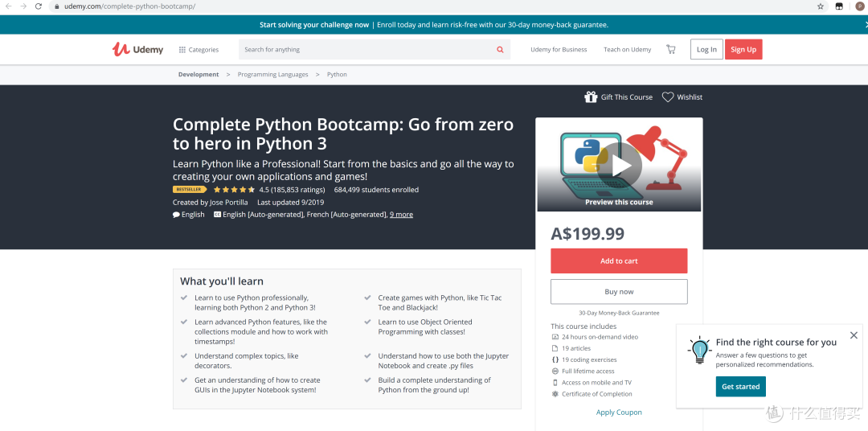
Task: Click Add to cart
Action: (x=619, y=261)
